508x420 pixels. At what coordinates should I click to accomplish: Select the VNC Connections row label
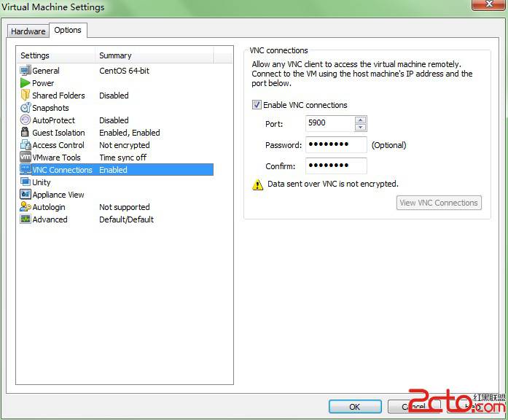click(62, 170)
